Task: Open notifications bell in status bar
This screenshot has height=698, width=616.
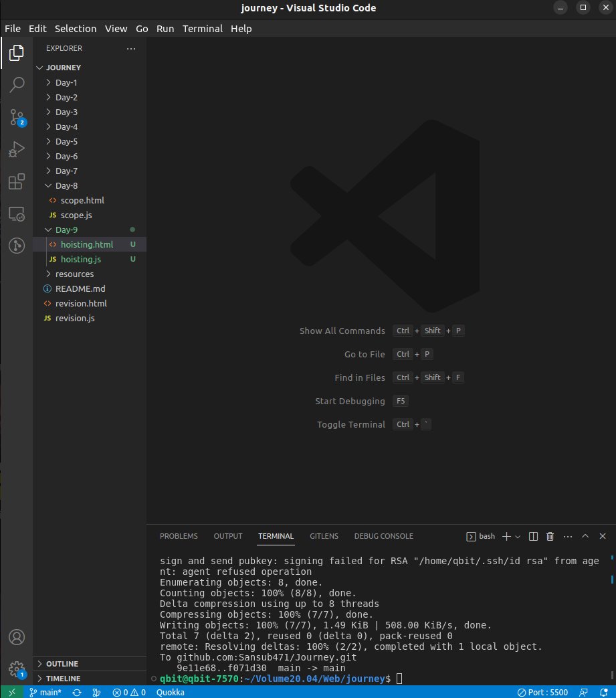Action: tap(603, 692)
